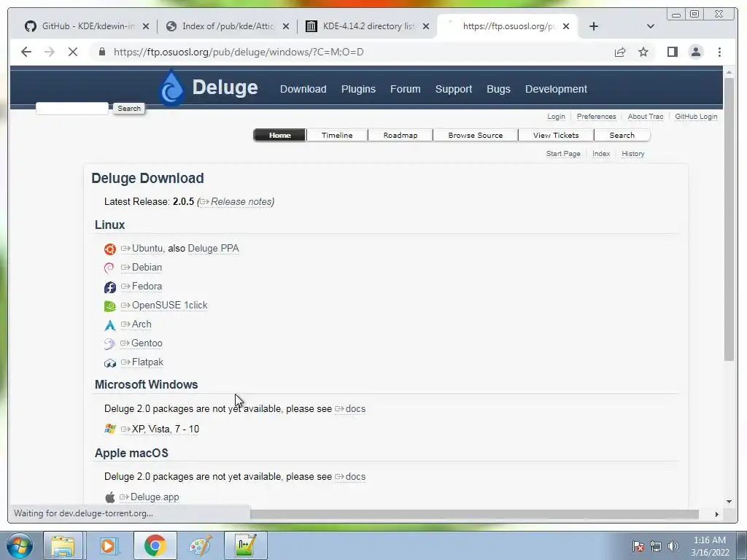This screenshot has width=747, height=560.
Task: Click the Gentoo logo icon
Action: click(x=109, y=344)
